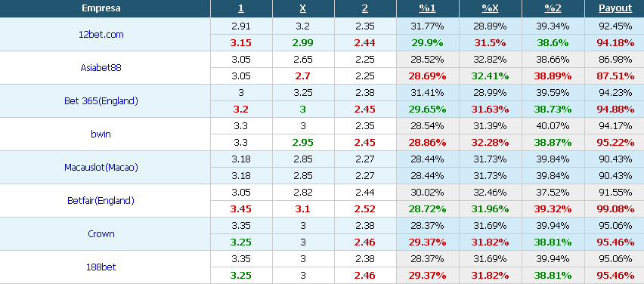Image resolution: width=644 pixels, height=284 pixels.
Task: Open the bwin bookmaker link
Action: (101, 134)
